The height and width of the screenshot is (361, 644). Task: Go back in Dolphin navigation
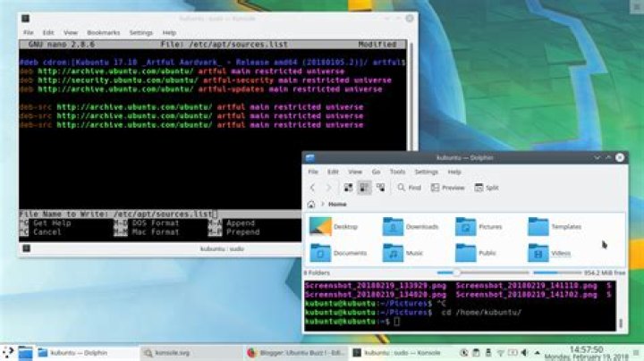tap(312, 188)
